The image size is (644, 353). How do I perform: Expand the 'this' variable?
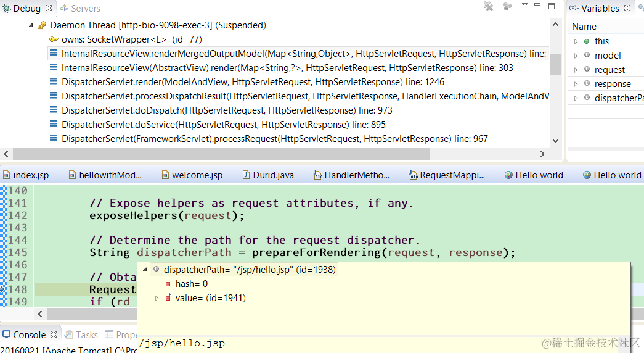(576, 41)
